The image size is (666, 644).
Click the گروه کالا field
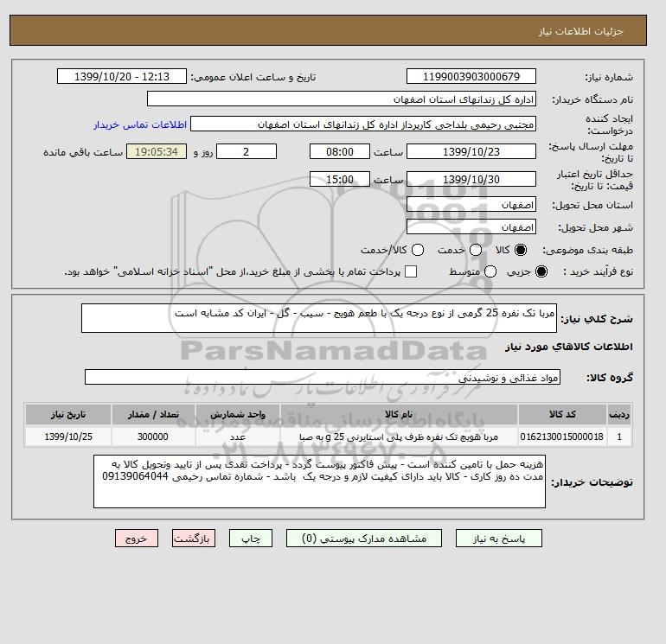(x=323, y=377)
